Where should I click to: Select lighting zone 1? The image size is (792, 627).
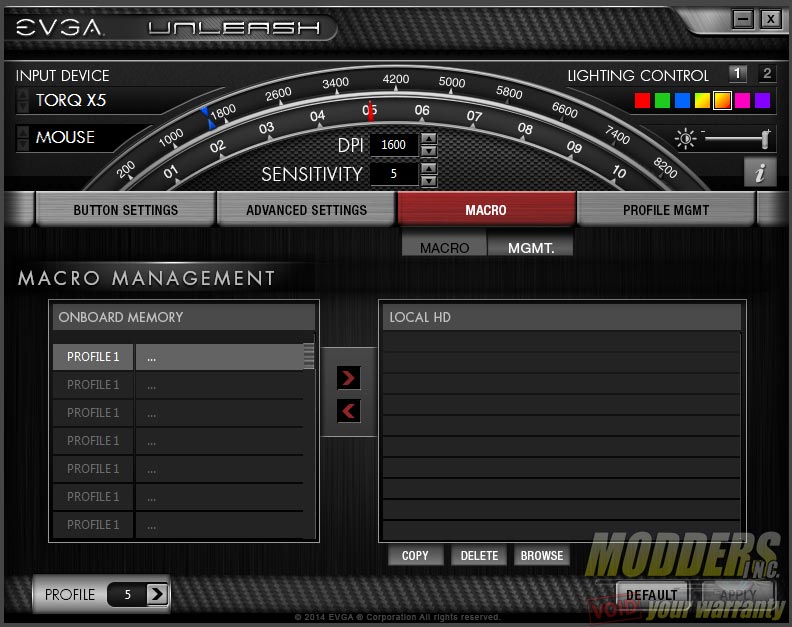(737, 74)
